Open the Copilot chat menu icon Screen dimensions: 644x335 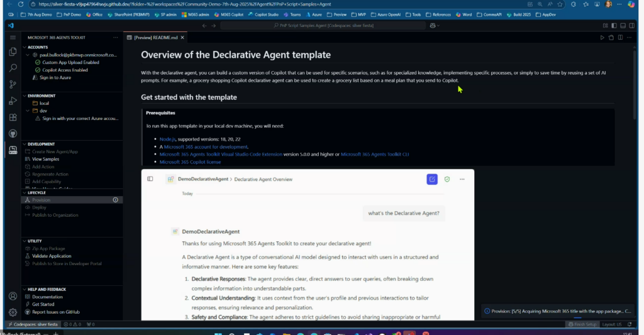coord(434,25)
